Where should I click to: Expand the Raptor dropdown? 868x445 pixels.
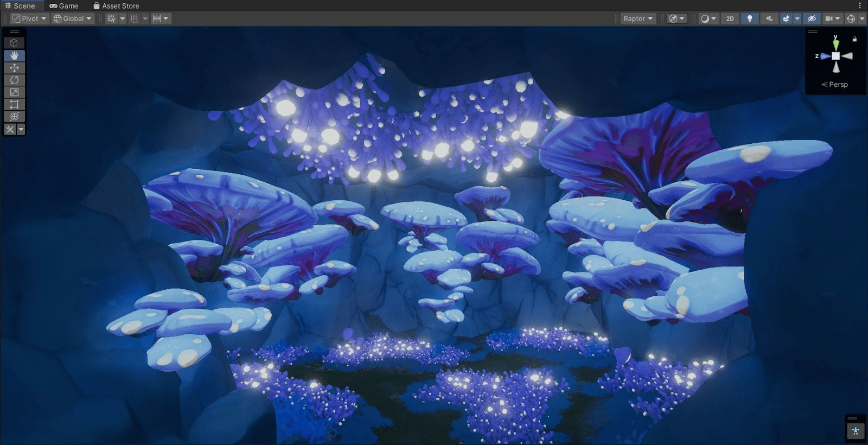click(x=638, y=18)
